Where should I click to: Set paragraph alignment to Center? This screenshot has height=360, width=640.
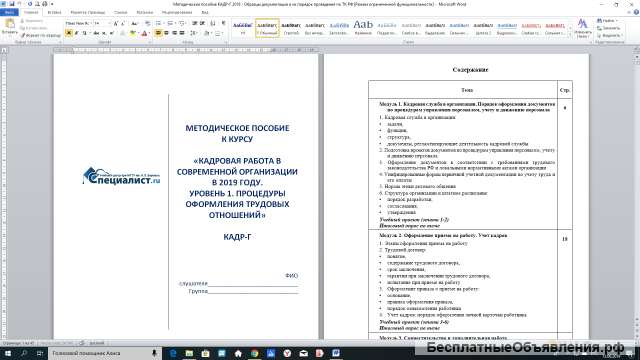point(166,33)
